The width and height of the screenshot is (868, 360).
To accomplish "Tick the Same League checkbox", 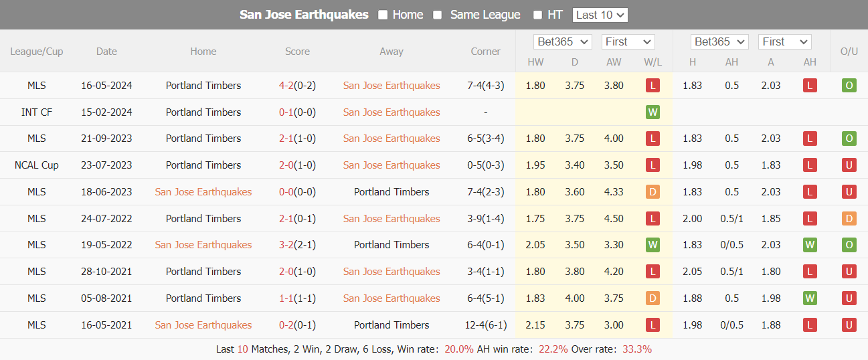I will (x=438, y=15).
